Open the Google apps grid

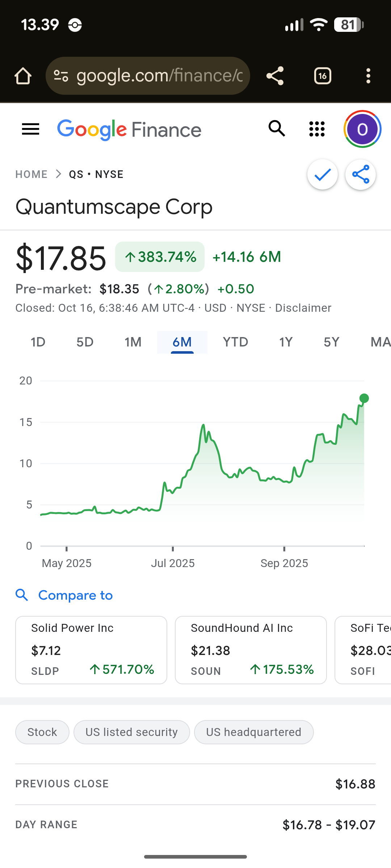click(317, 129)
